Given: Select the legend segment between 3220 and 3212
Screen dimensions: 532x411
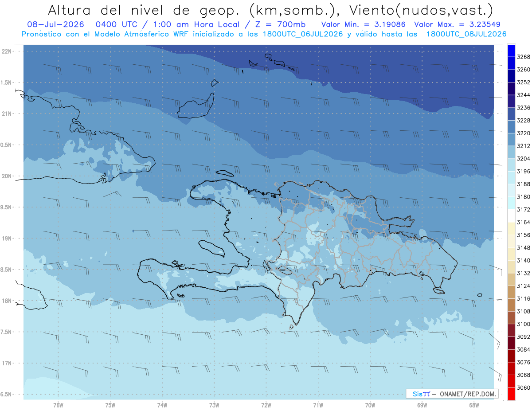Looking at the screenshot, I should tap(511, 139).
